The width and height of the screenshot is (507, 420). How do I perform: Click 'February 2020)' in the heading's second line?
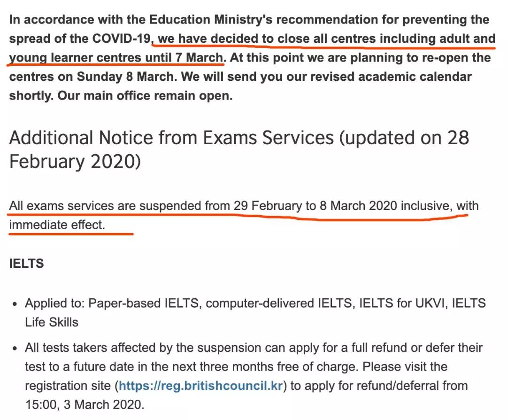click(x=75, y=162)
